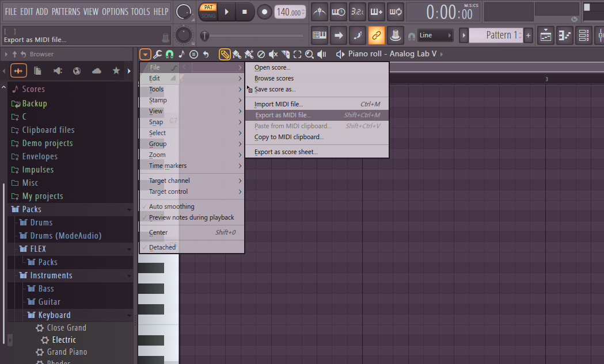Click the metronome icon in top toolbar
Screen dimensions: 604x364
tap(321, 12)
